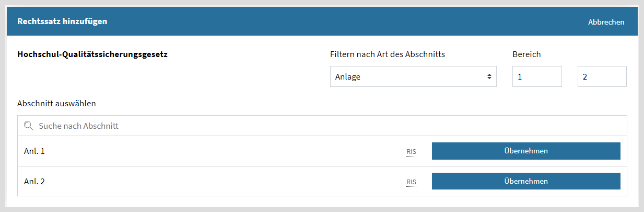Focus the Bereich start field containing 1

click(x=537, y=76)
